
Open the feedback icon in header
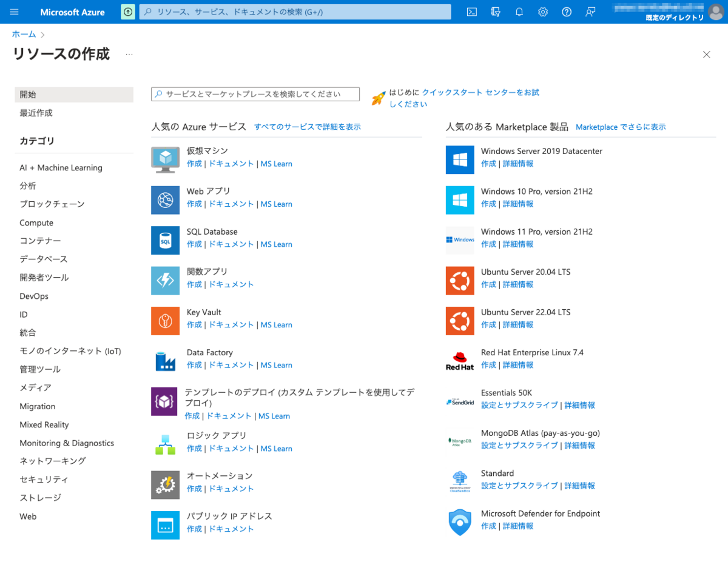point(590,12)
